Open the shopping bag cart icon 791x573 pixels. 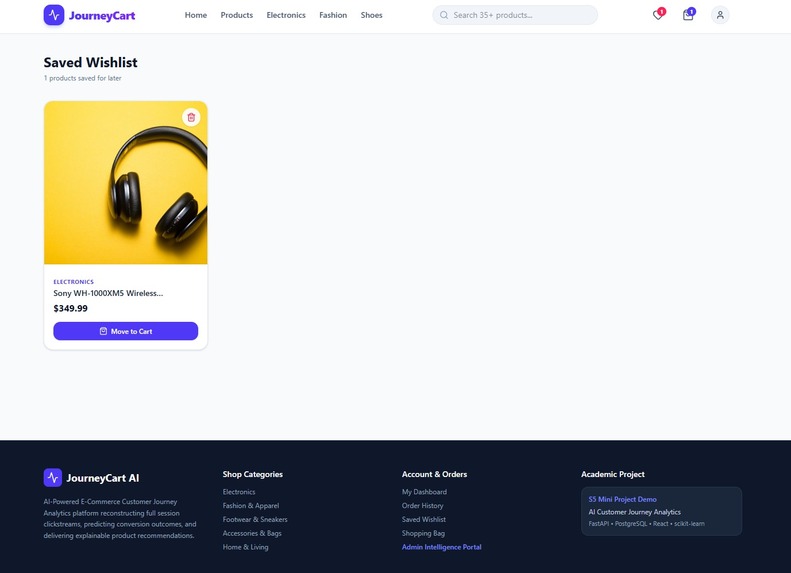688,15
